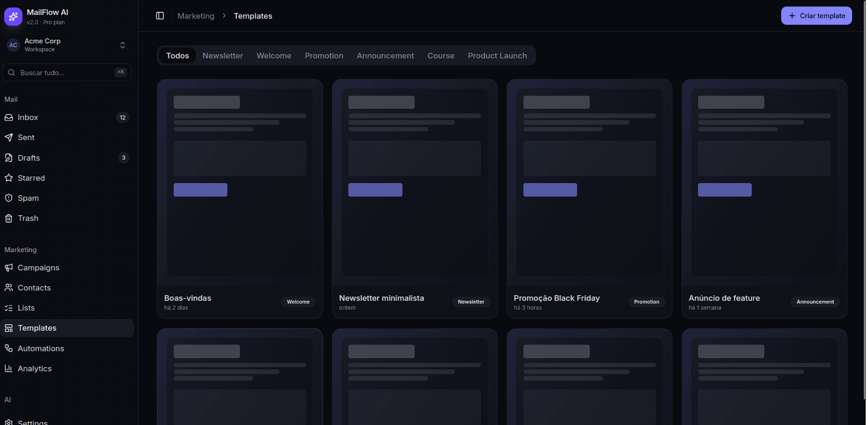Click the Announcement badge on Anúncio card

815,302
